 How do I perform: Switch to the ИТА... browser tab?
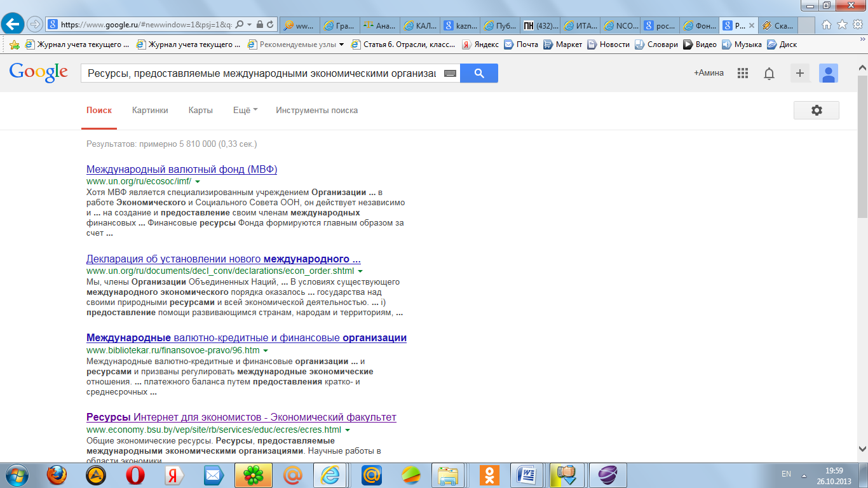580,25
